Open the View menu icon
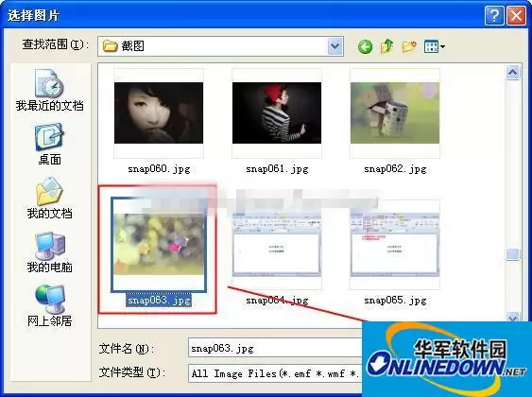Viewport: 532px width, 397px height. [435, 46]
